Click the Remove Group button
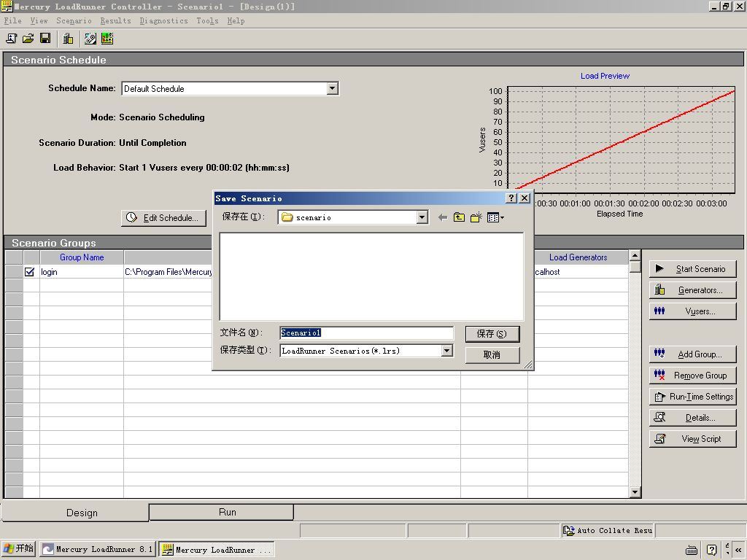This screenshot has width=747, height=560. [693, 376]
